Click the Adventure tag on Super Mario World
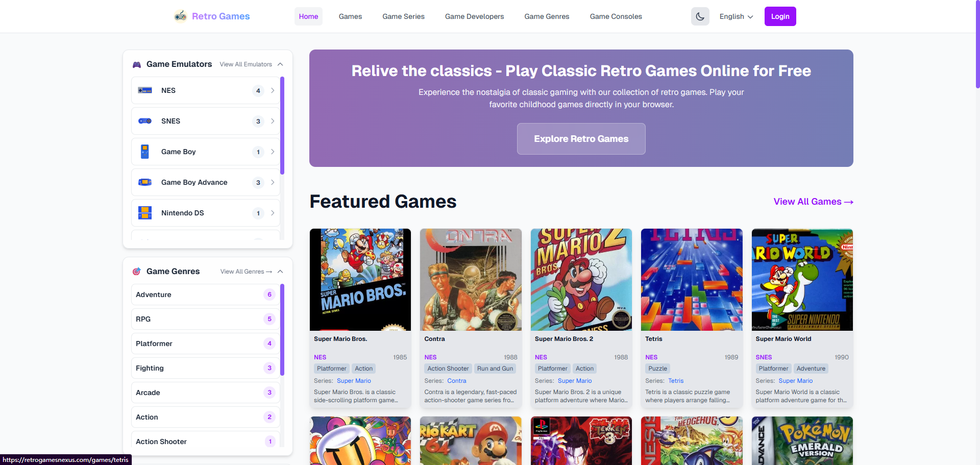 coord(811,369)
